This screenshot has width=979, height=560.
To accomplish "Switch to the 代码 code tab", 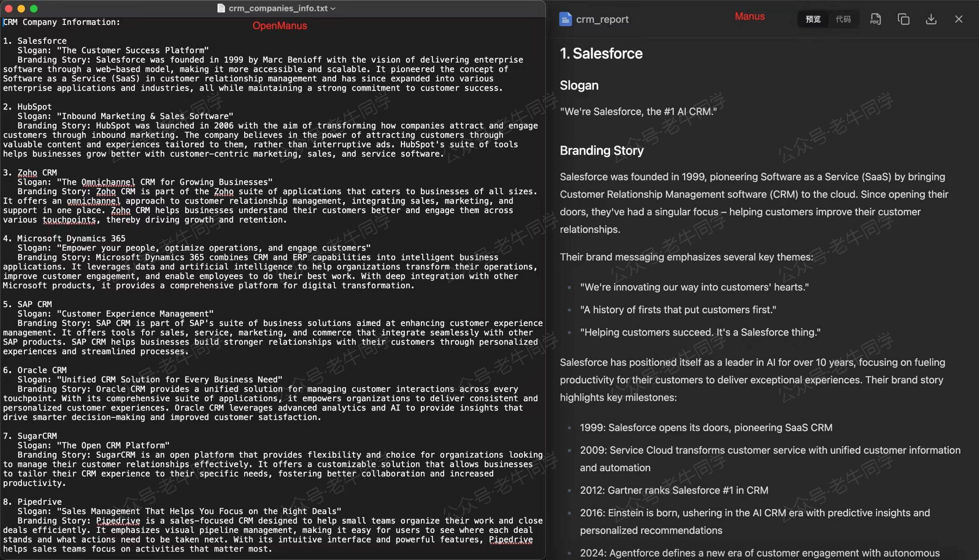I will (x=843, y=19).
